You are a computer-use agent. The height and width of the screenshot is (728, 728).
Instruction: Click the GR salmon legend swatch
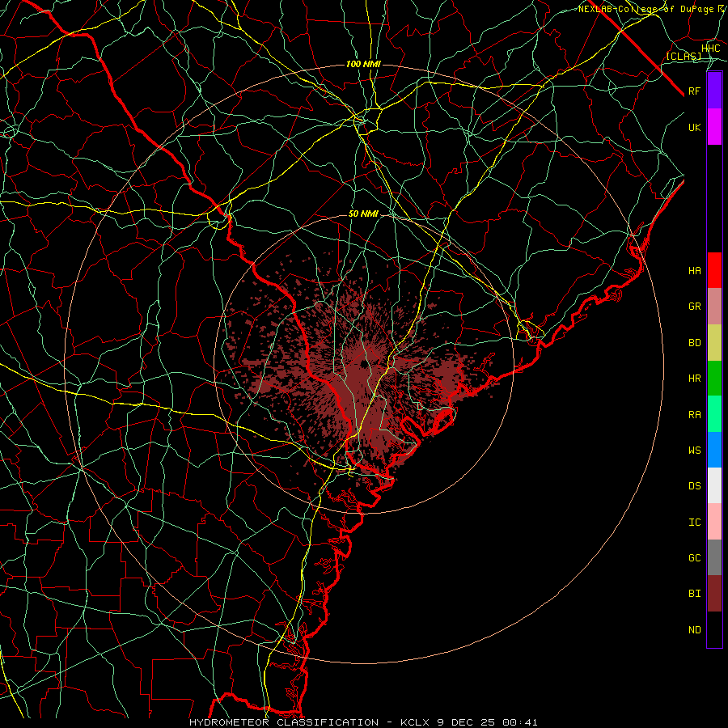tap(714, 306)
